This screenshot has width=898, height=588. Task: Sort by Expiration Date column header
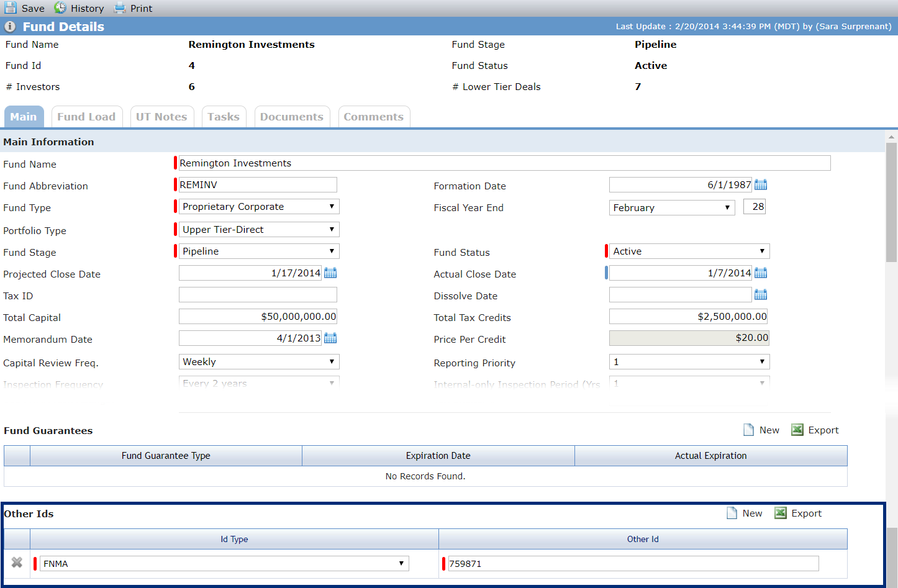pos(438,456)
